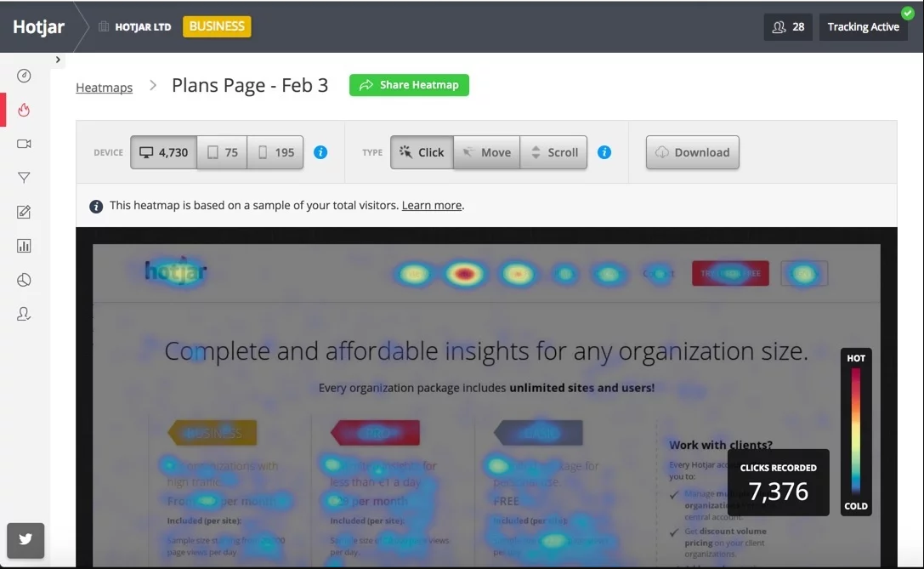The height and width of the screenshot is (569, 924).
Task: Follow the Learn more link
Action: pyautogui.click(x=432, y=206)
